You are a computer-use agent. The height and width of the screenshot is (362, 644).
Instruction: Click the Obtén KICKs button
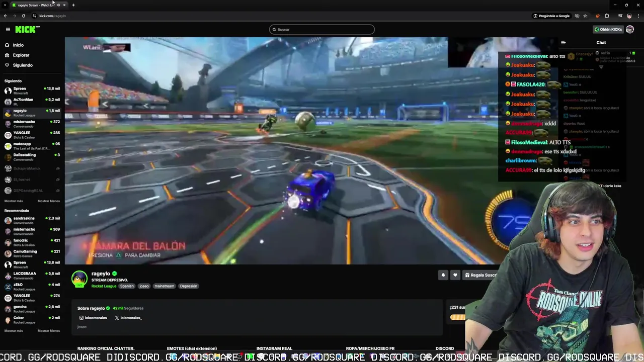coord(608,30)
